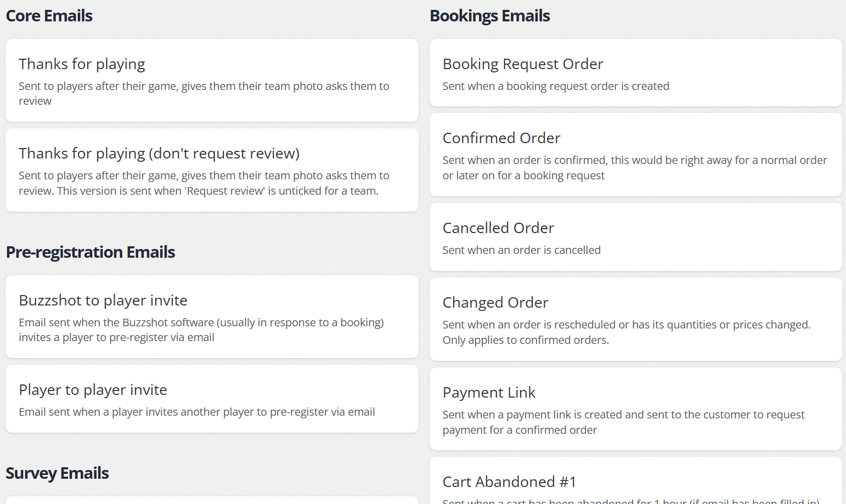
Task: Click the Survey Emails section heading
Action: 58,473
